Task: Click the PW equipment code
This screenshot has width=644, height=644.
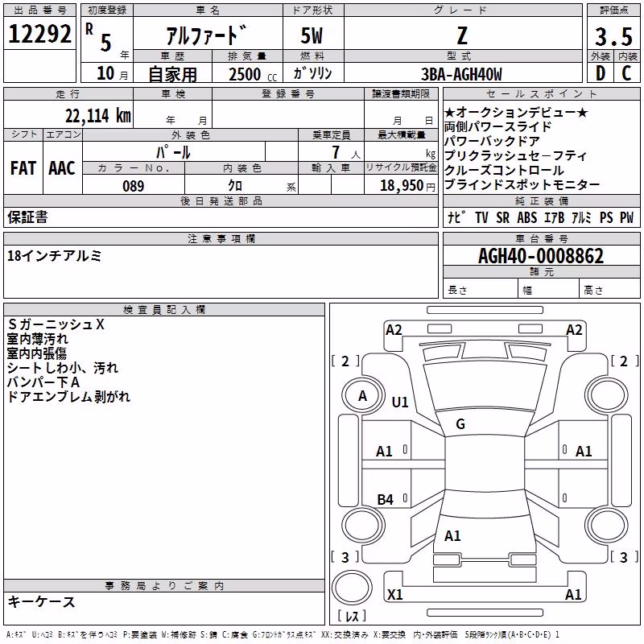Action: [x=627, y=217]
